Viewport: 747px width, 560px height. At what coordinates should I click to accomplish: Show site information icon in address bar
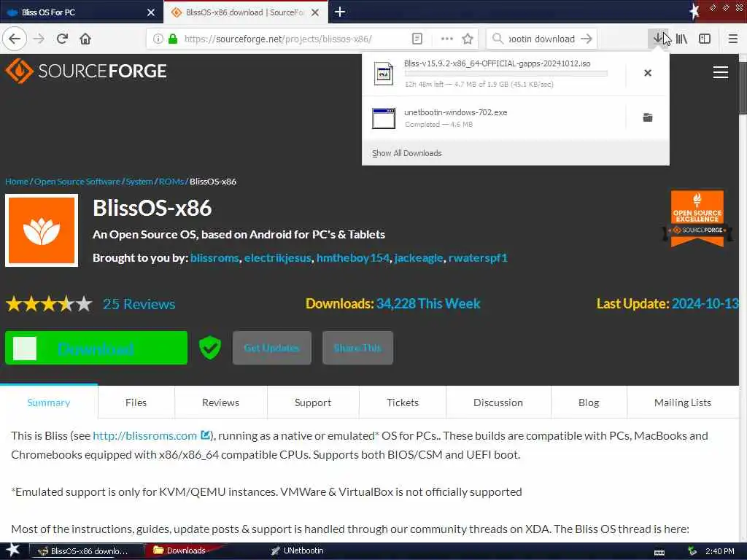pyautogui.click(x=158, y=39)
